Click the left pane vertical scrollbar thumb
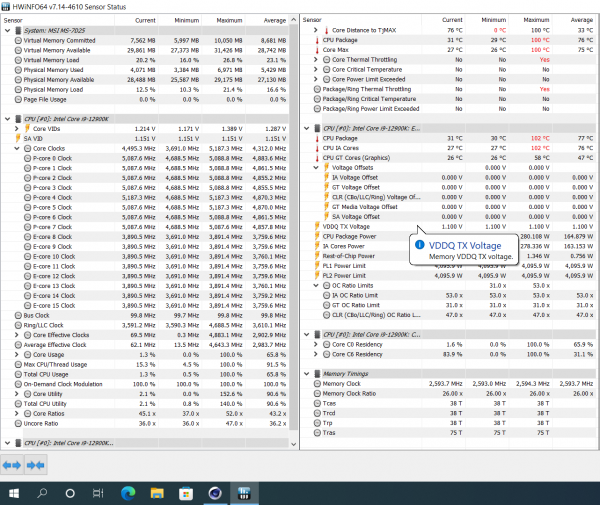This screenshot has width=600, height=505. (x=293, y=227)
